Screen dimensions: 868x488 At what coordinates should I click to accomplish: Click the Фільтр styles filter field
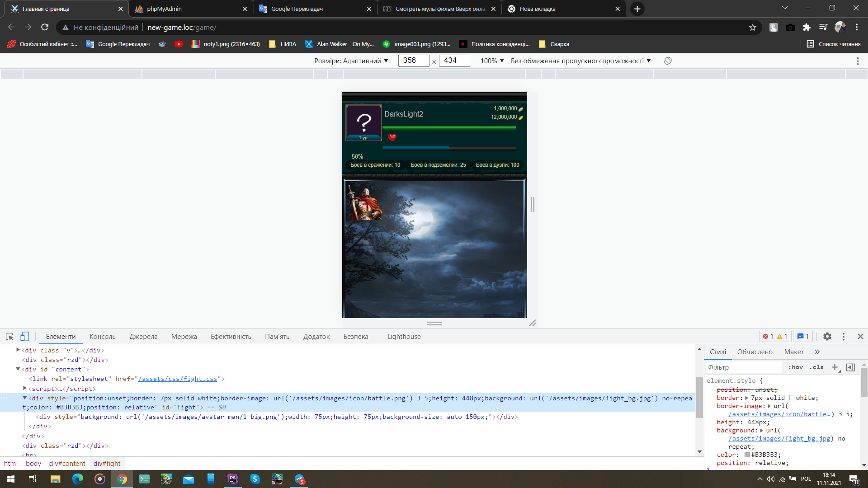(x=744, y=367)
